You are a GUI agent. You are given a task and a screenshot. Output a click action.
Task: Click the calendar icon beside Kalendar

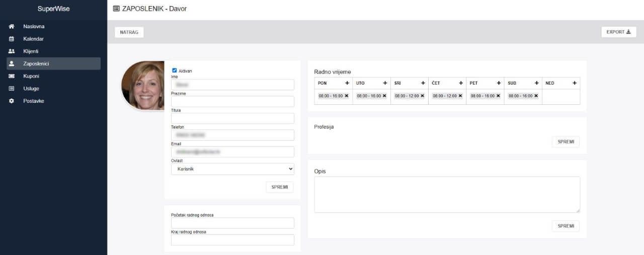[x=12, y=39]
